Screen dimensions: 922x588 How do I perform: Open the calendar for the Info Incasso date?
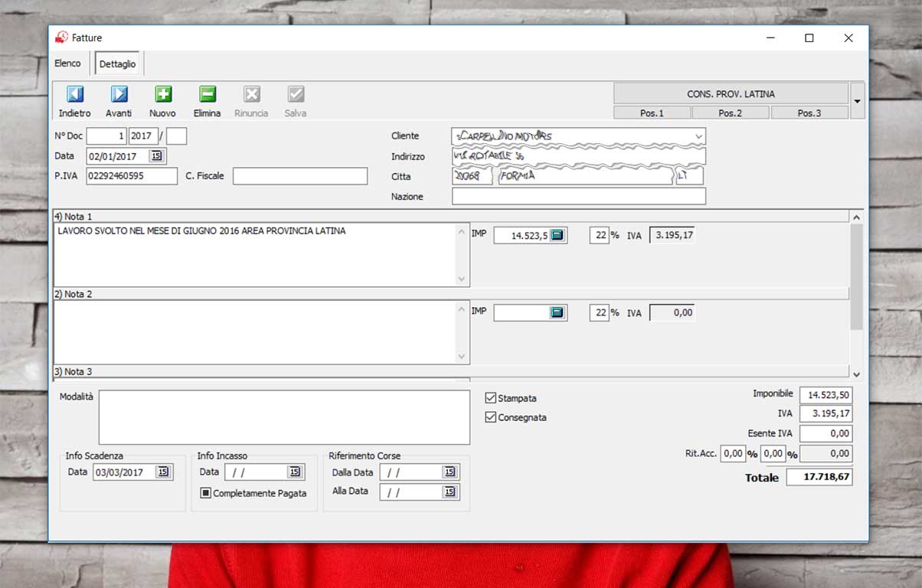point(295,472)
